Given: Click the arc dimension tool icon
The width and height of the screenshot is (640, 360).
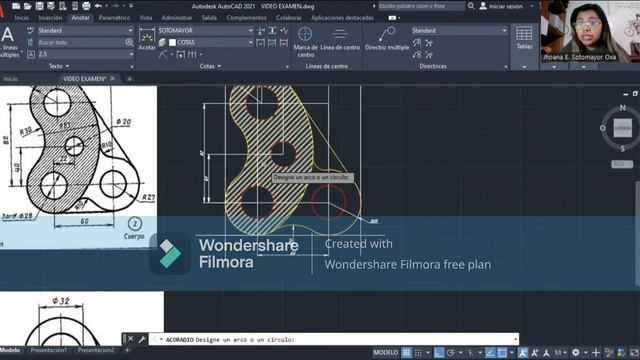Looking at the screenshot, I should [163, 55].
